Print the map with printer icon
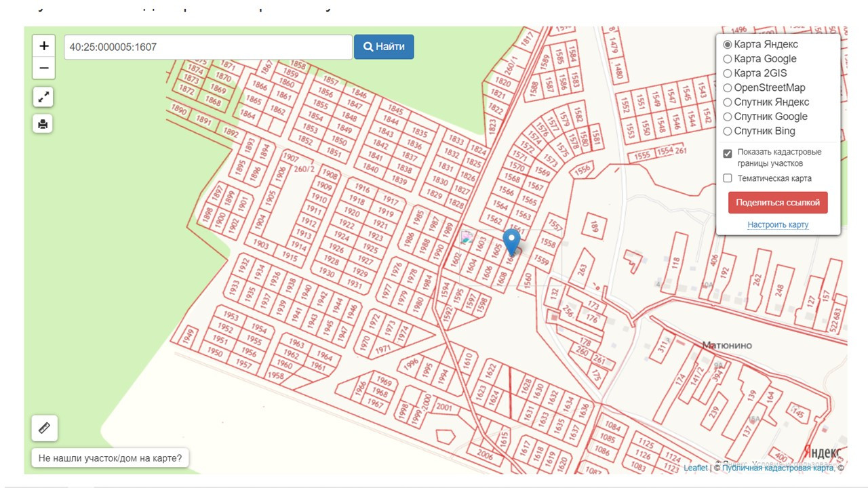 43,124
